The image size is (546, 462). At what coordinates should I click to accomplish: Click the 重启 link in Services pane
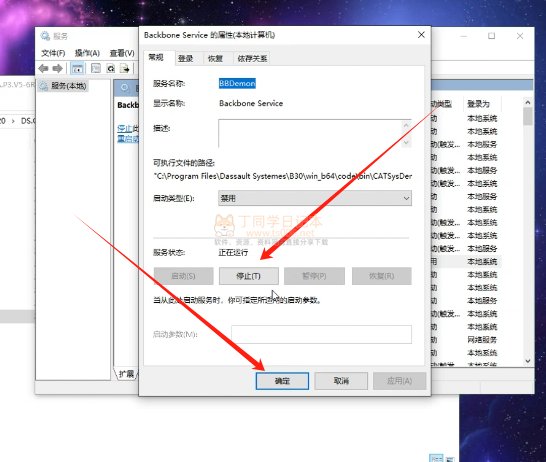click(x=128, y=139)
